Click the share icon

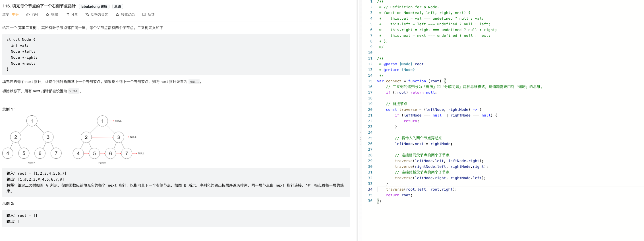67,15
